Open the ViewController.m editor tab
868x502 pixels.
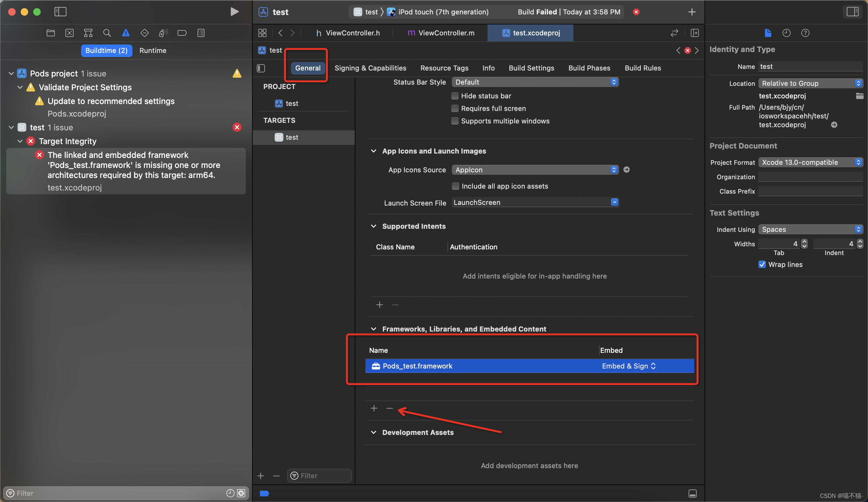441,33
